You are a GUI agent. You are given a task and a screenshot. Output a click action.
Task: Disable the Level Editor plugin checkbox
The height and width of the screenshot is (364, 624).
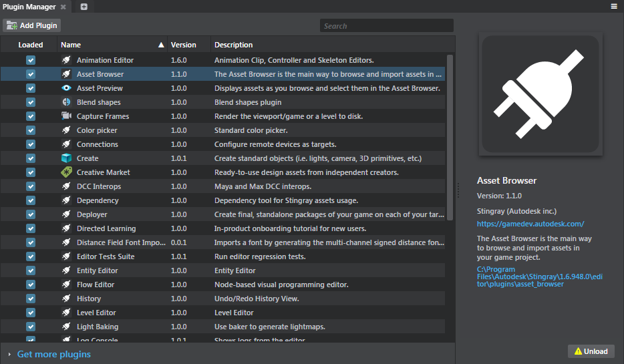click(31, 313)
